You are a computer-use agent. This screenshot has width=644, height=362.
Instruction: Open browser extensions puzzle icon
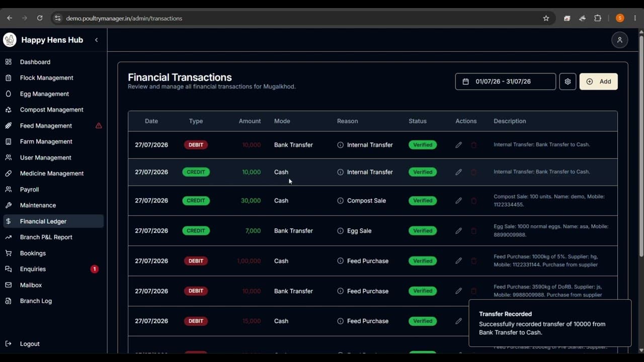point(598,18)
